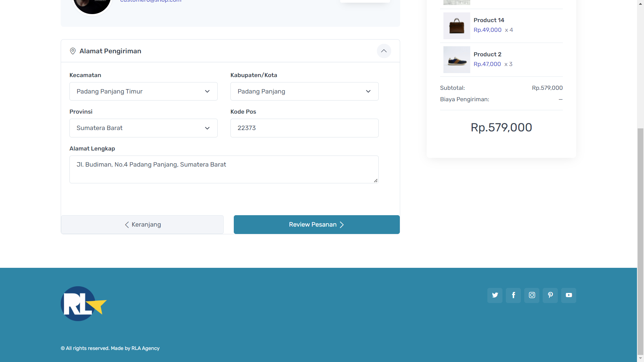Viewport: 644px width, 362px height.
Task: Open the Facebook social link
Action: tap(513, 295)
